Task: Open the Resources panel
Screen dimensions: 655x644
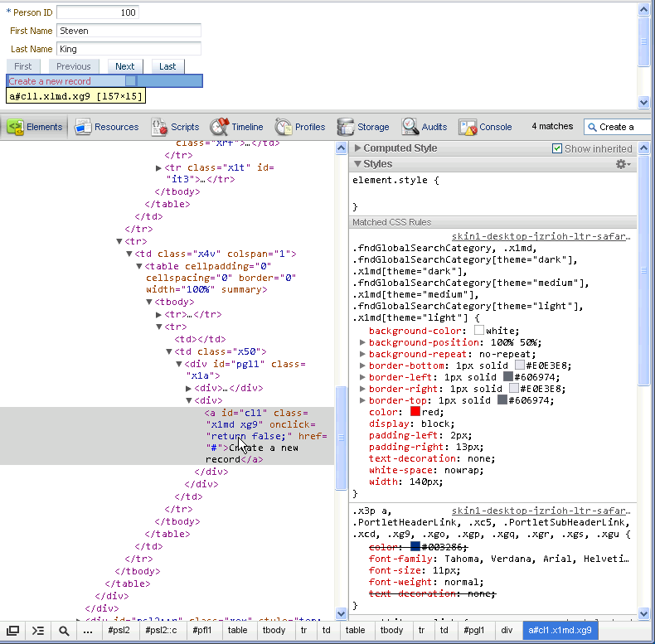Action: (x=106, y=127)
